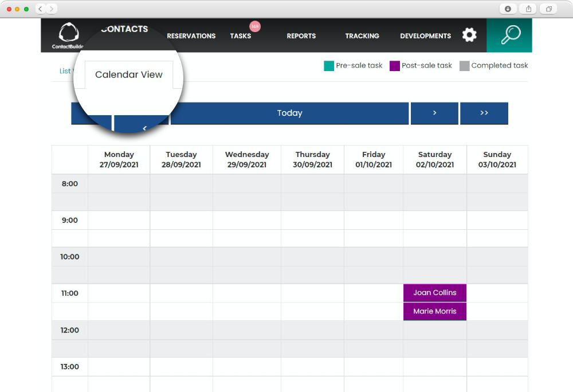The height and width of the screenshot is (392, 573).
Task: Go to the Tracking section
Action: click(x=362, y=36)
